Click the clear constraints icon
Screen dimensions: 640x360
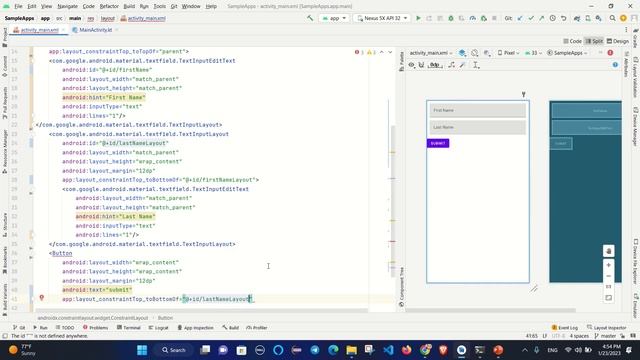click(451, 65)
